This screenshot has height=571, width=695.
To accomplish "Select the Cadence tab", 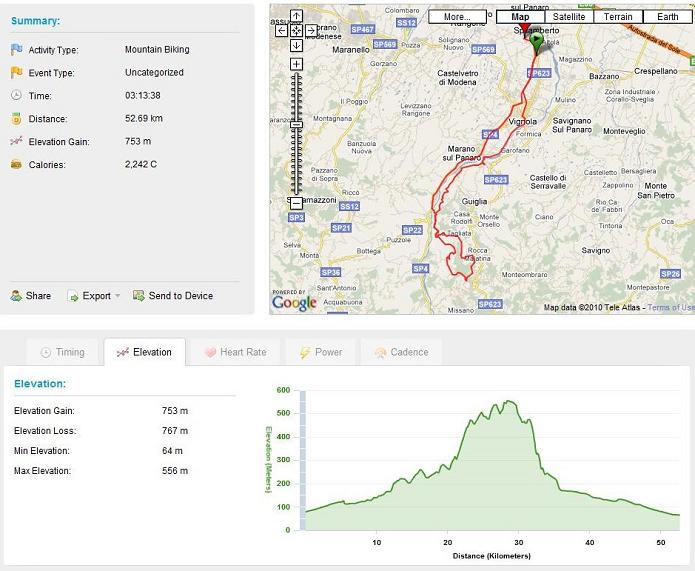I will pyautogui.click(x=401, y=352).
